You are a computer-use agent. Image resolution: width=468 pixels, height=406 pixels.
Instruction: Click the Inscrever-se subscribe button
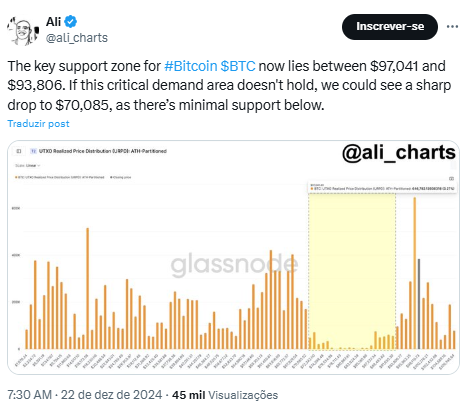click(390, 27)
